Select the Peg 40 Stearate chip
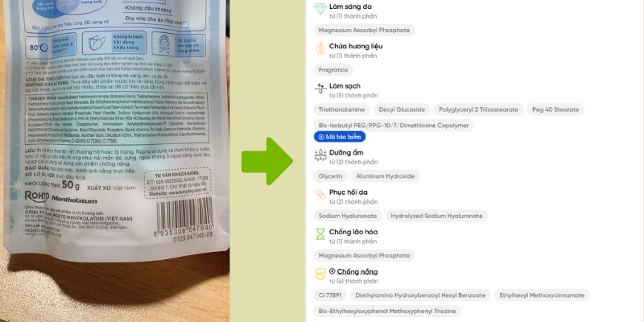The image size is (644, 322). point(555,109)
